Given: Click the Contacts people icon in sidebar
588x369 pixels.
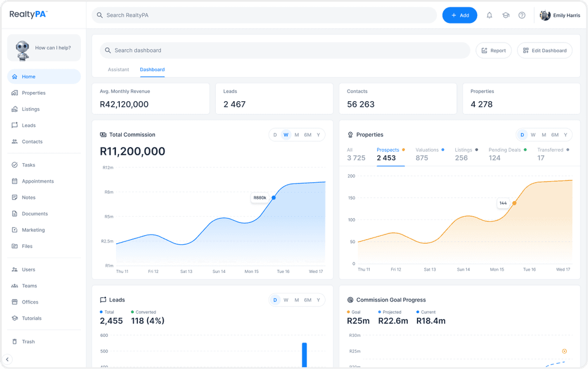Looking at the screenshot, I should point(14,141).
